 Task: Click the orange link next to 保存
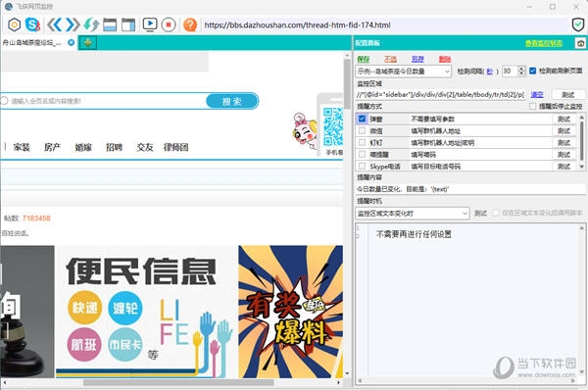[x=390, y=59]
